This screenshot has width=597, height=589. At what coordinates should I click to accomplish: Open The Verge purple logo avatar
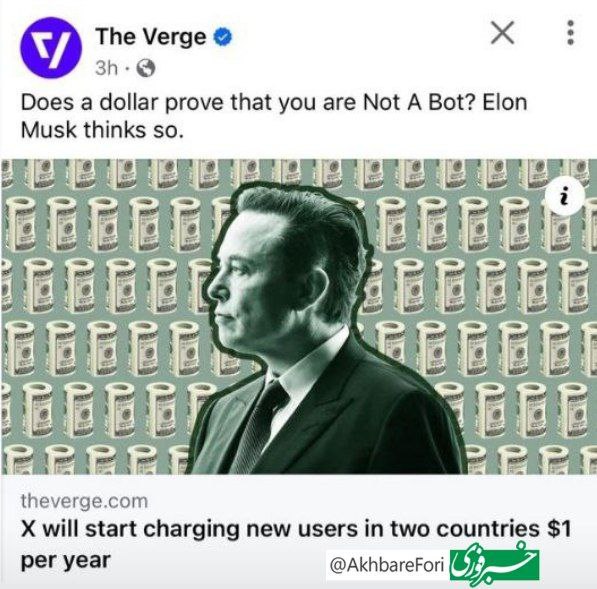coord(51,48)
